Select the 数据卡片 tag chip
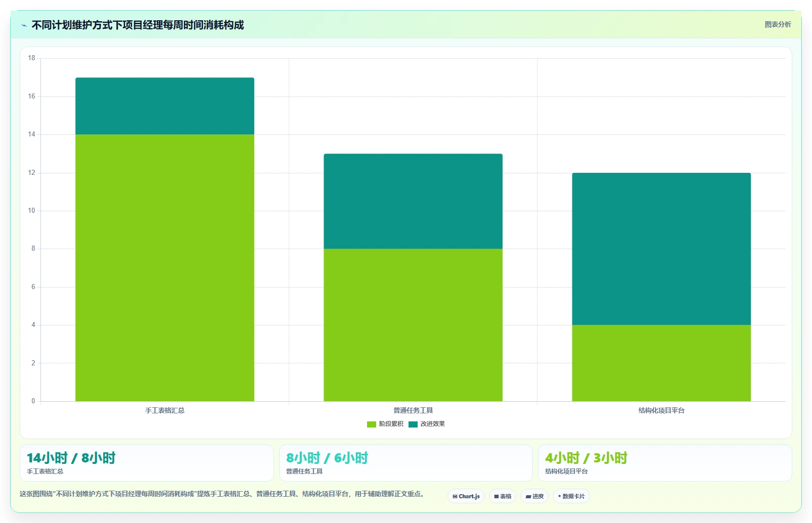This screenshot has width=812, height=523. coord(571,496)
